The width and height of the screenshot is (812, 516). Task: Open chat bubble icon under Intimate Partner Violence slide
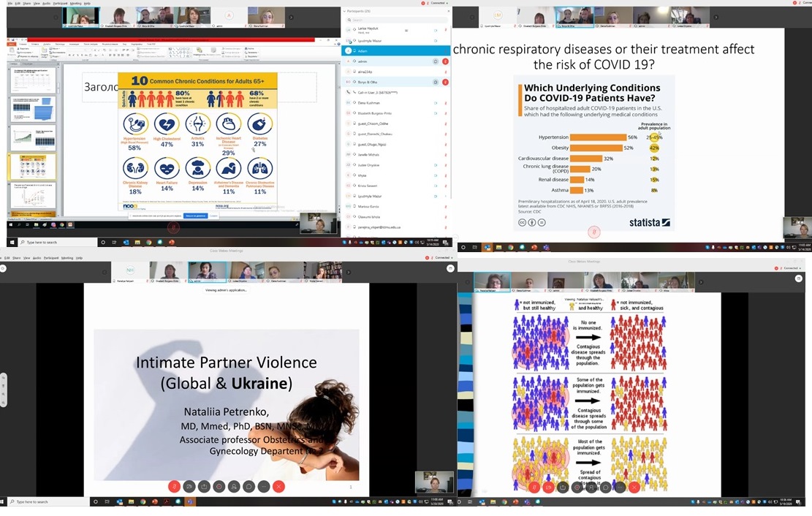coord(248,486)
